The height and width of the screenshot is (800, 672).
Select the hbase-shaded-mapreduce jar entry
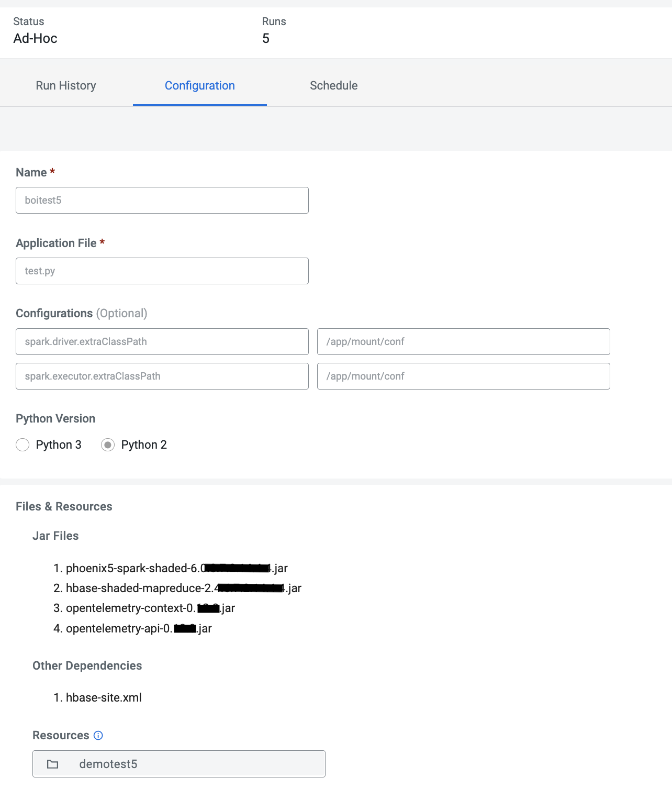pos(183,588)
